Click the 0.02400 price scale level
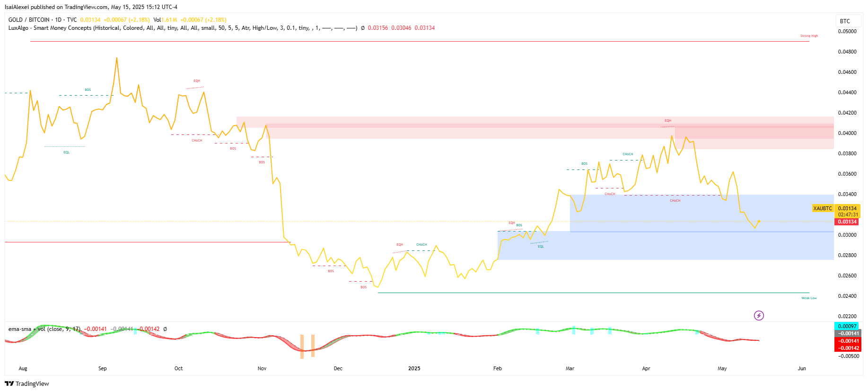The height and width of the screenshot is (392, 868). [847, 296]
